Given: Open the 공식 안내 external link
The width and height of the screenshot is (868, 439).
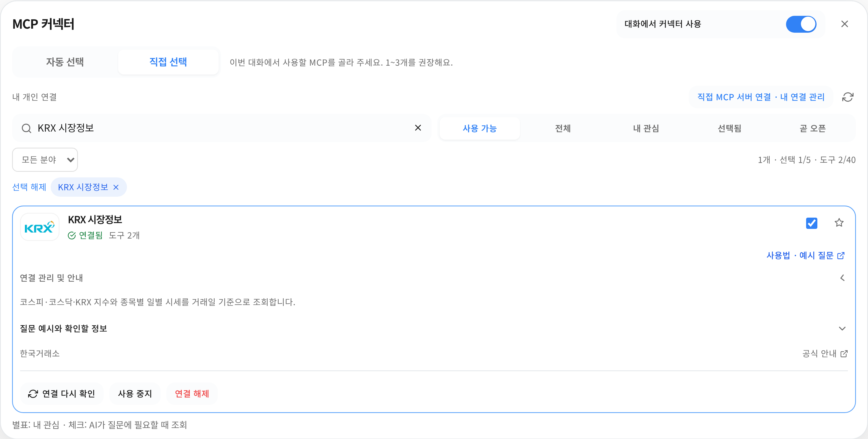Looking at the screenshot, I should [825, 353].
